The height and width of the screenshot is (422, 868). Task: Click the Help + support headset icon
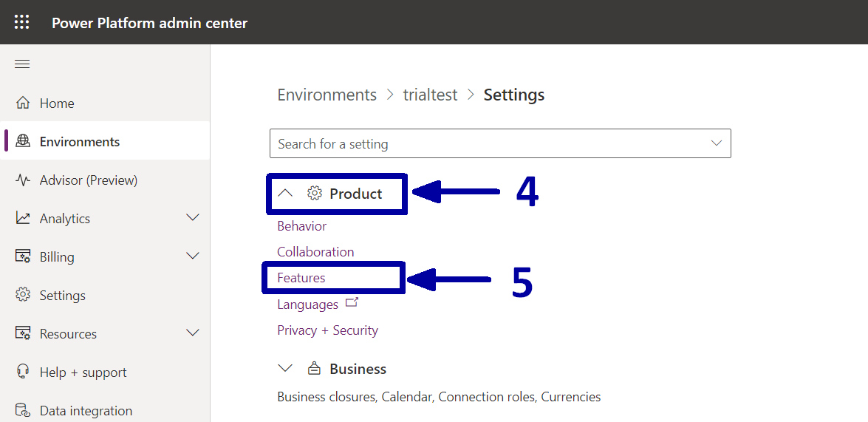coord(23,372)
